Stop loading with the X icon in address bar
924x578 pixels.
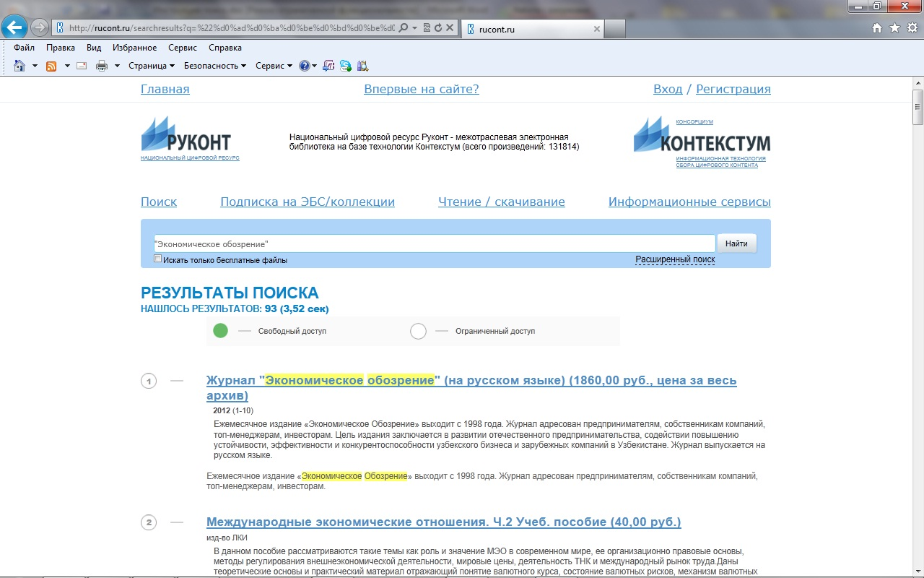[450, 28]
